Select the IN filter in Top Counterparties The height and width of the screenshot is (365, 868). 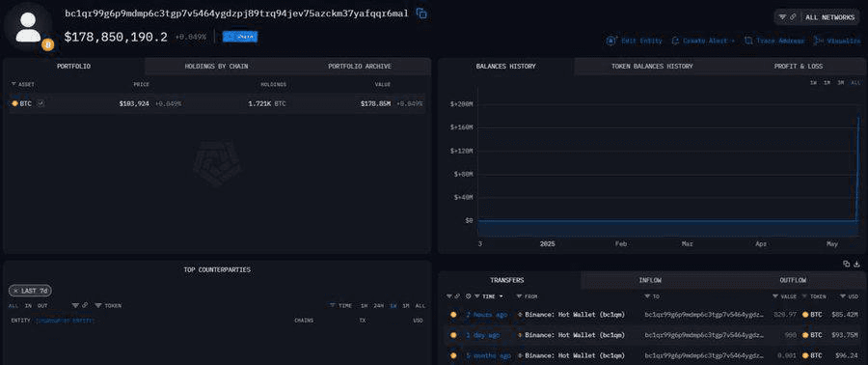pyautogui.click(x=28, y=306)
